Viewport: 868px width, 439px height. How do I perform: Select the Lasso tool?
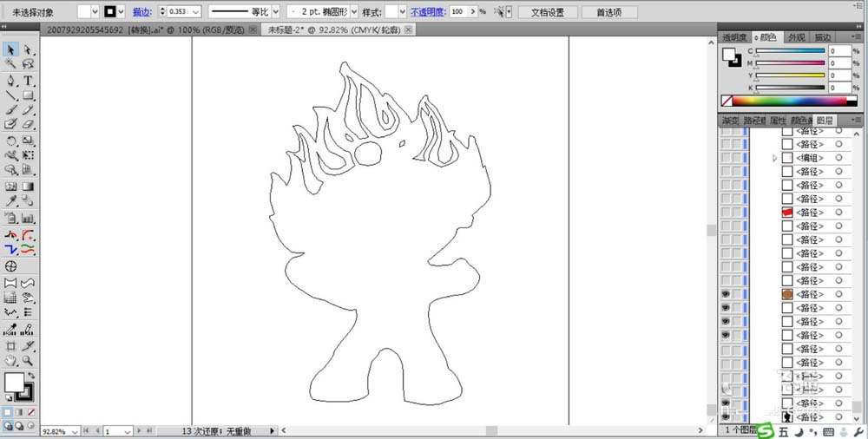coord(28,64)
